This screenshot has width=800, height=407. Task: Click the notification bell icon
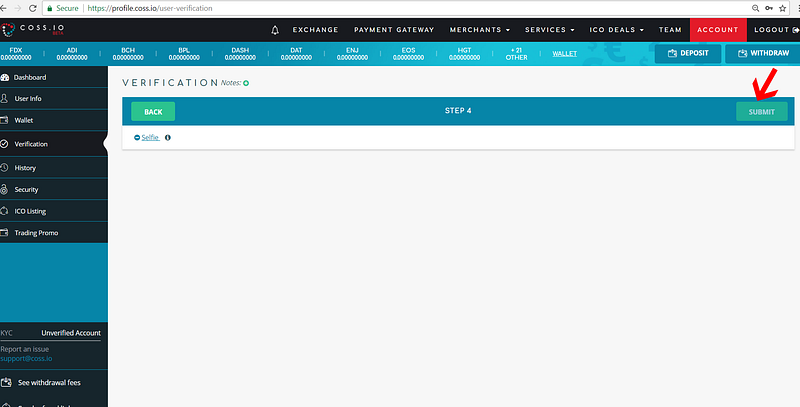coord(275,30)
